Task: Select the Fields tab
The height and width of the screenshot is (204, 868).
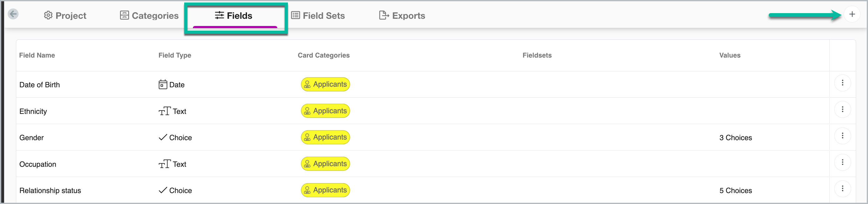Action: (x=234, y=16)
